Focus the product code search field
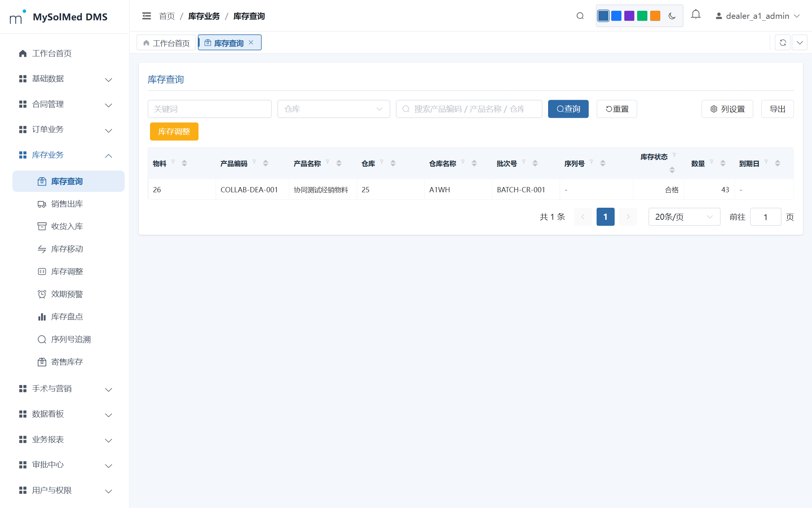Screen dimensions: 812x508 [469, 109]
